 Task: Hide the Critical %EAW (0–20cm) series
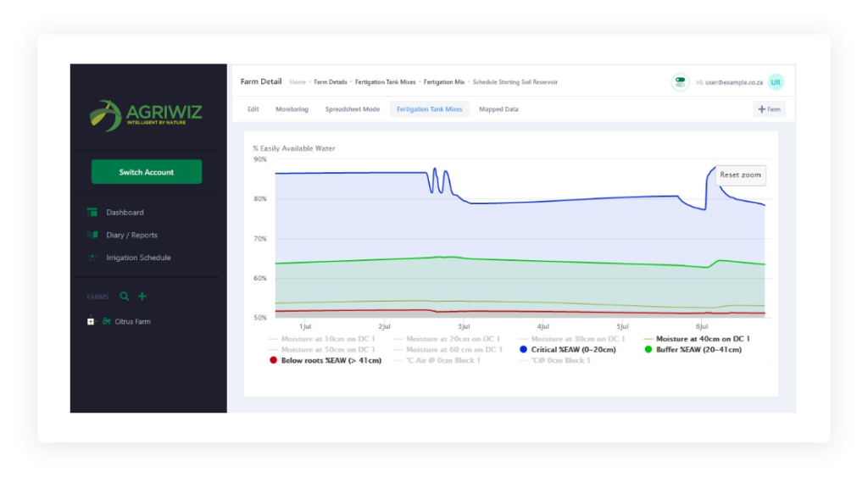568,349
